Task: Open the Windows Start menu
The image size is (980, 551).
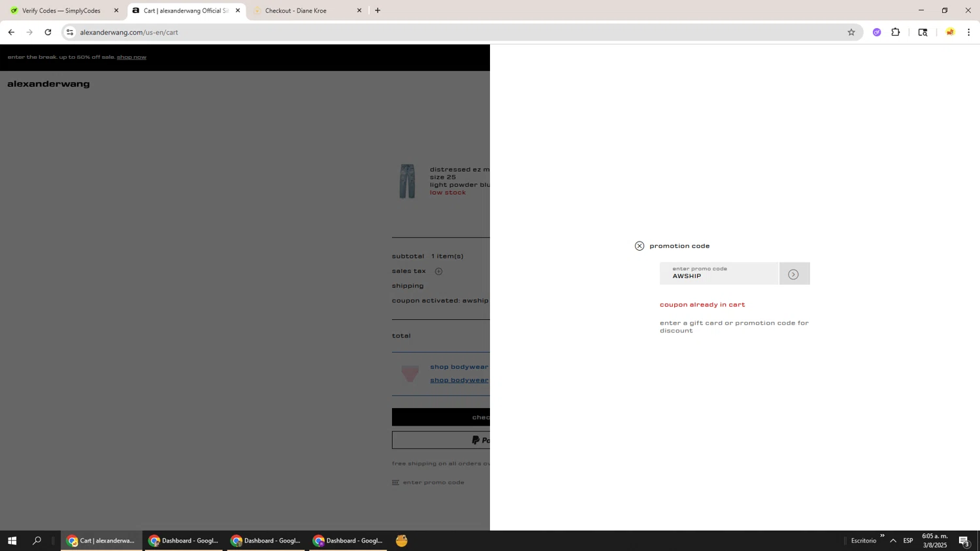Action: coord(12,541)
